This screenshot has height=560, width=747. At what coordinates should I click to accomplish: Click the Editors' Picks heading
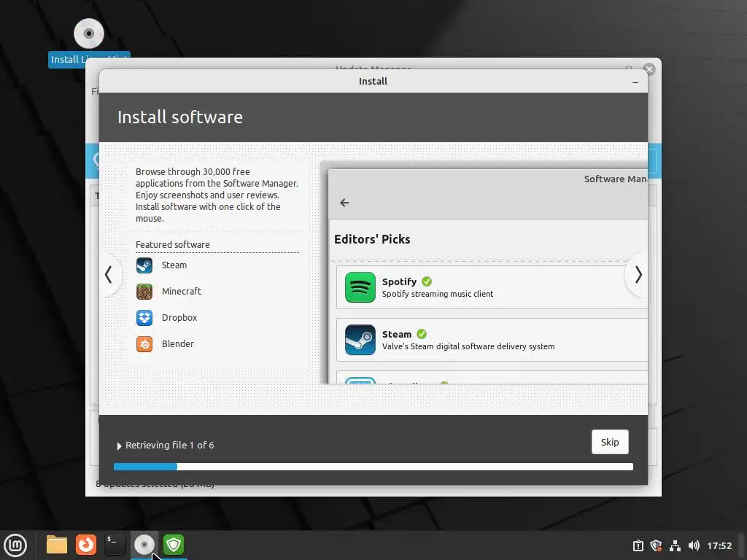point(372,239)
